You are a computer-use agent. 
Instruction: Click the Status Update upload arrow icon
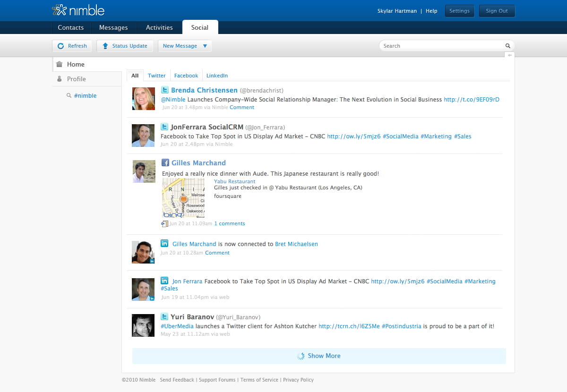105,46
